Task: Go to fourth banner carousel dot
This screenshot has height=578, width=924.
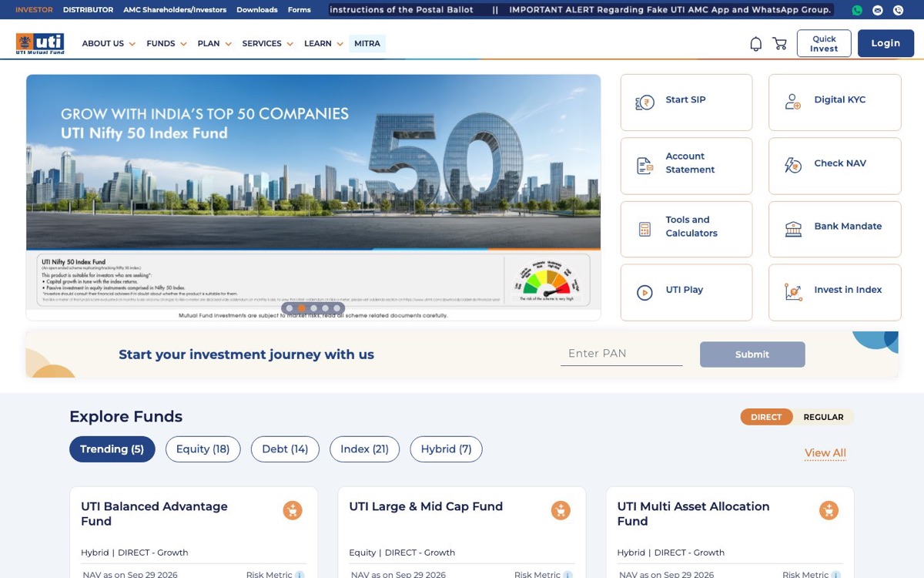Action: point(325,308)
